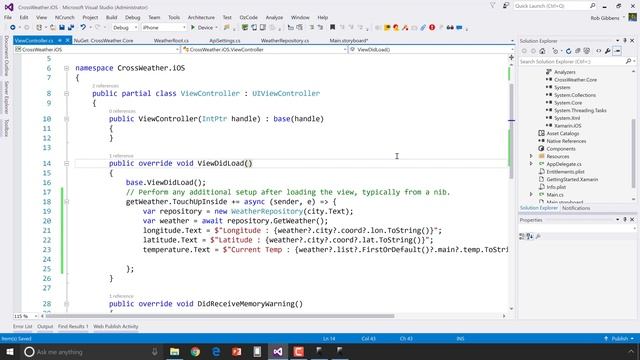640x360 pixels.
Task: Click the Home icon in Solution Explorer
Action: [542, 51]
